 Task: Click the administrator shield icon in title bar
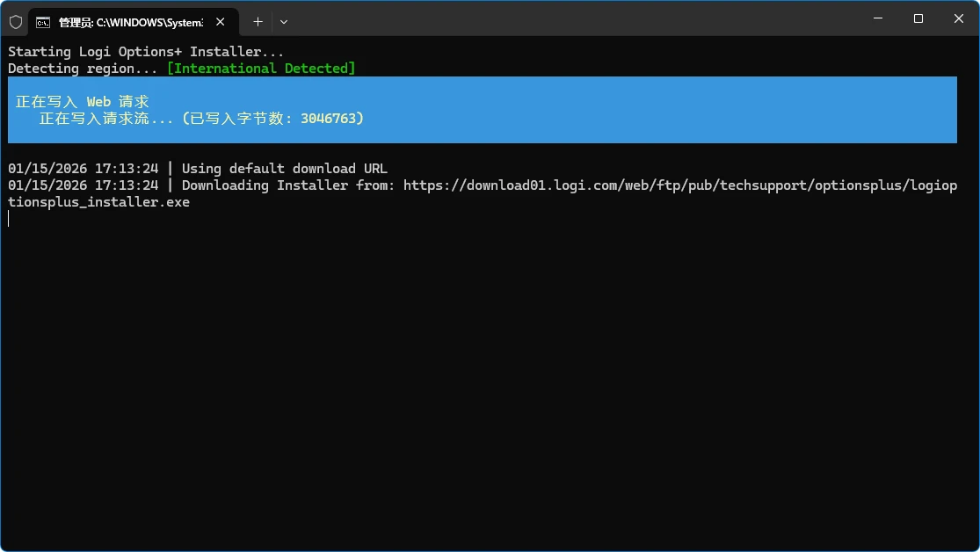(x=16, y=22)
